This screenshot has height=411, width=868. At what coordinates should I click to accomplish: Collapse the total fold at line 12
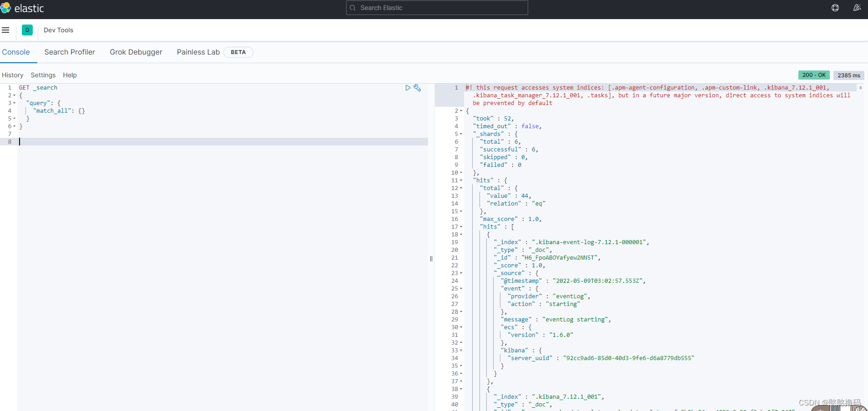tap(461, 188)
